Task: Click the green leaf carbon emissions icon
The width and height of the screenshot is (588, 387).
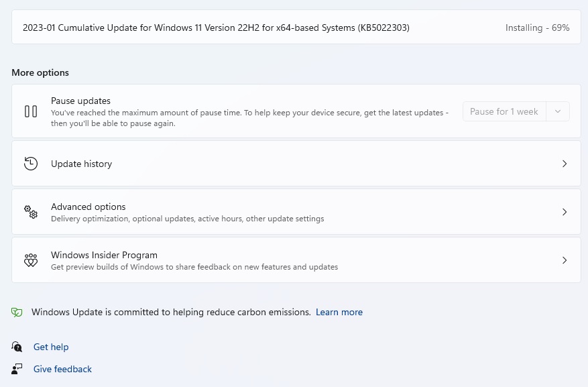Action: [x=17, y=312]
